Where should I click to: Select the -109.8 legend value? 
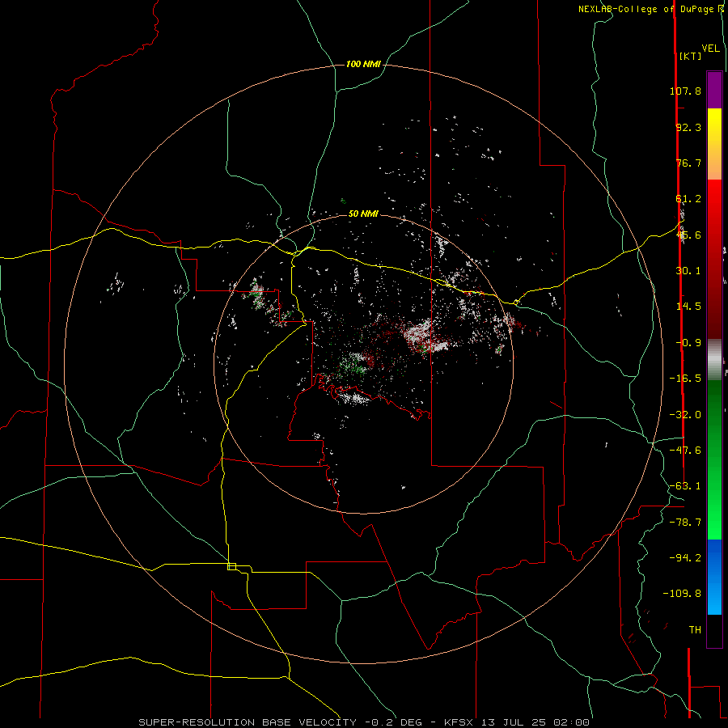(x=682, y=594)
